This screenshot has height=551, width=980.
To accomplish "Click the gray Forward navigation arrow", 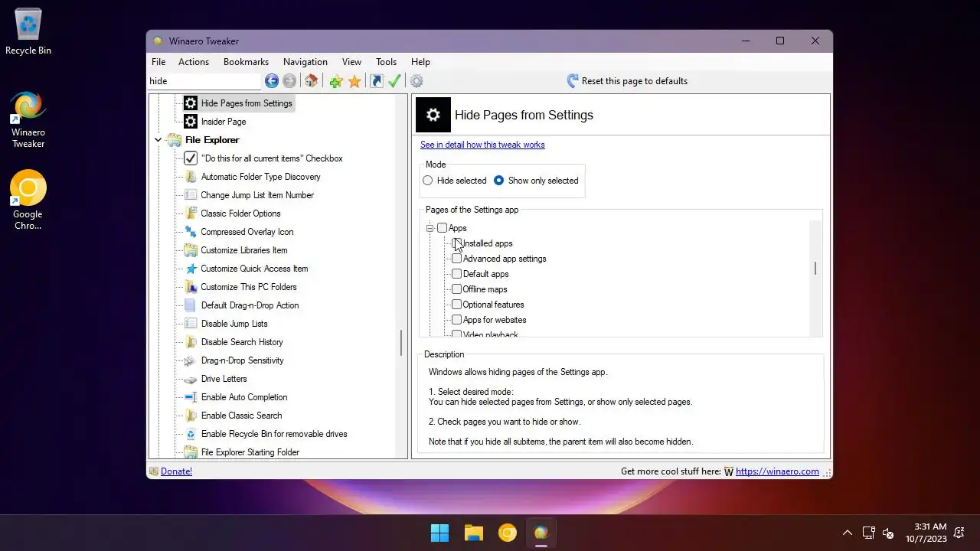I will pos(289,81).
